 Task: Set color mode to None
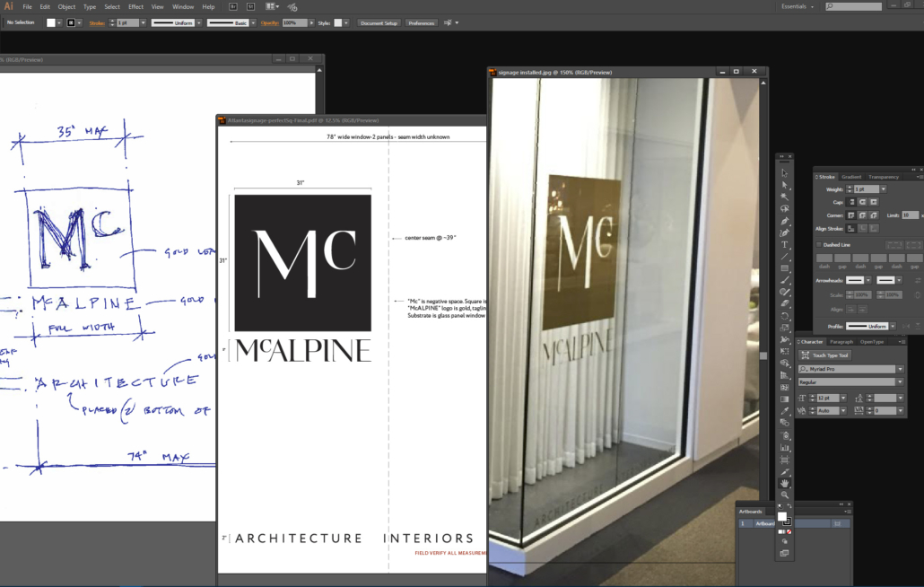coord(789,531)
